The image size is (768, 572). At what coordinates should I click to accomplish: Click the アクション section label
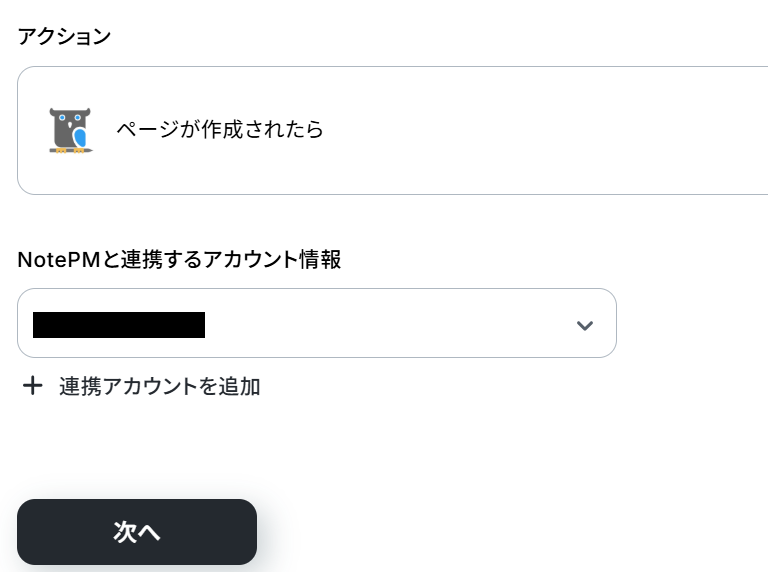point(64,36)
